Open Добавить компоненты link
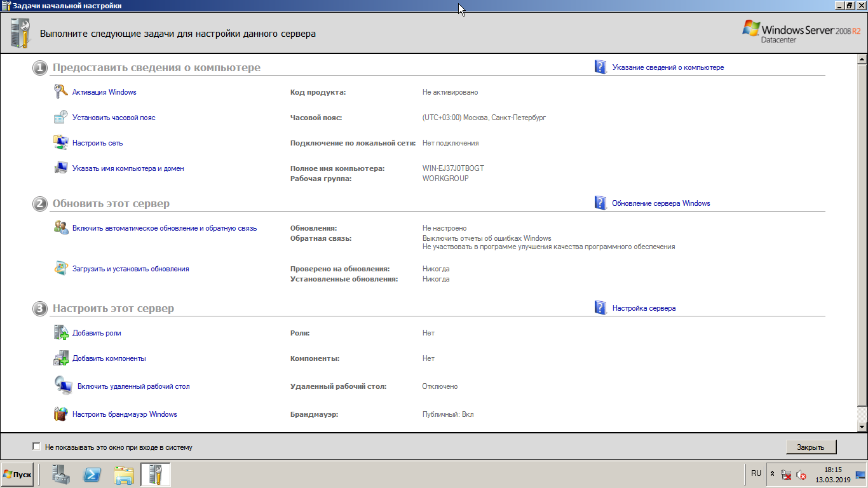 coord(109,358)
